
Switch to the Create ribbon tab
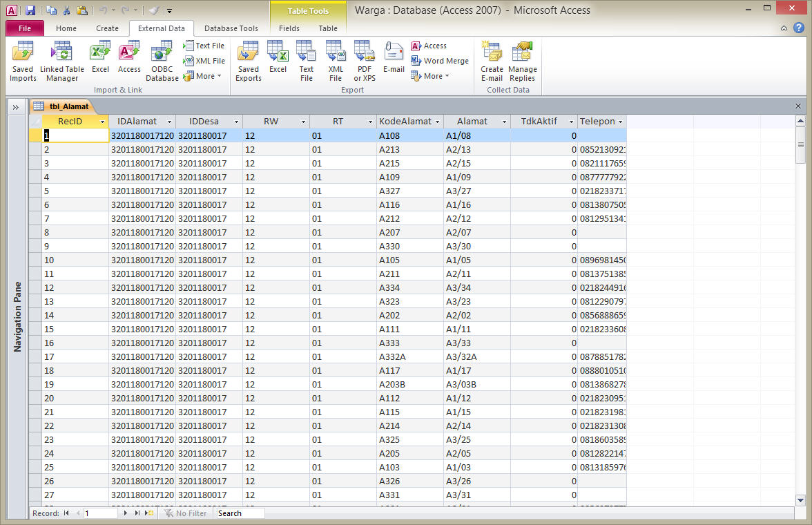[107, 28]
